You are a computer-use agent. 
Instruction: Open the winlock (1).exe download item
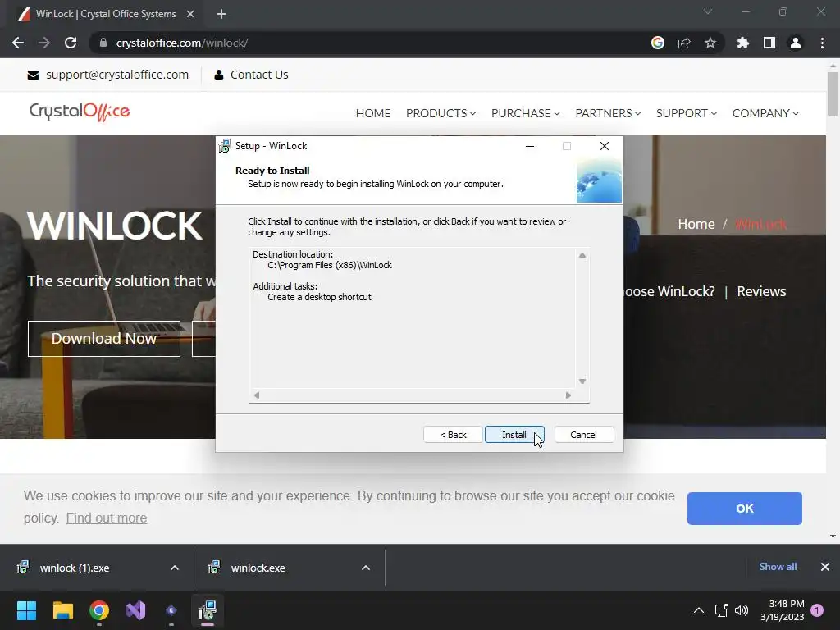point(75,568)
